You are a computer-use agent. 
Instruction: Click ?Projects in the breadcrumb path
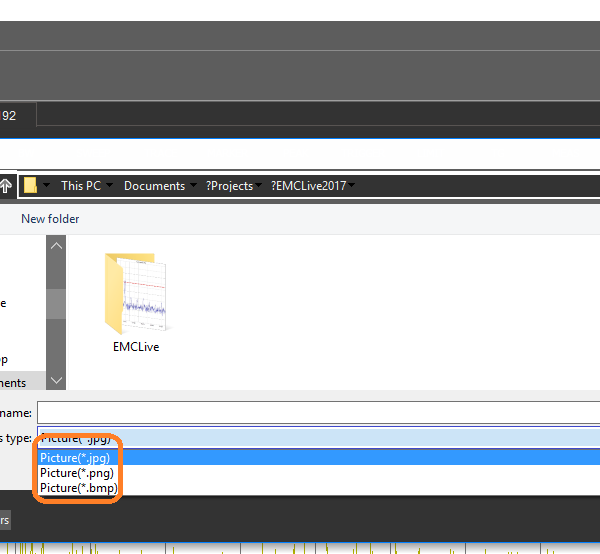[x=229, y=186]
